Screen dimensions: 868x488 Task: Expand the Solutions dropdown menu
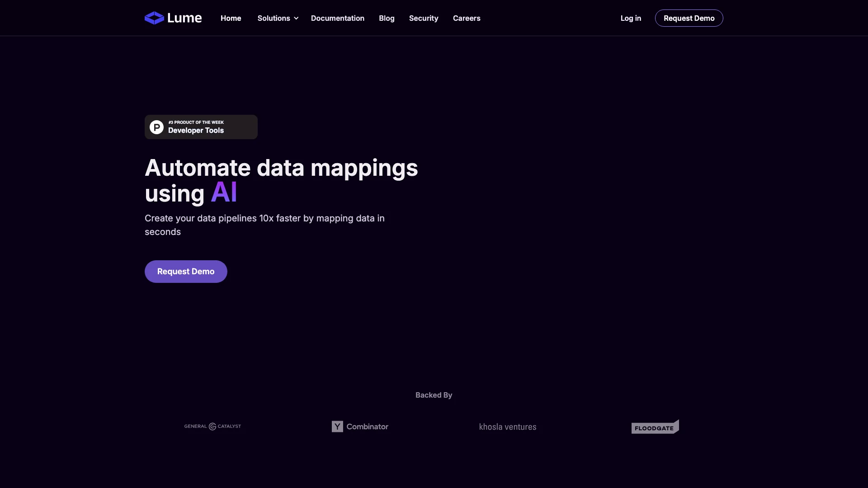pos(277,18)
